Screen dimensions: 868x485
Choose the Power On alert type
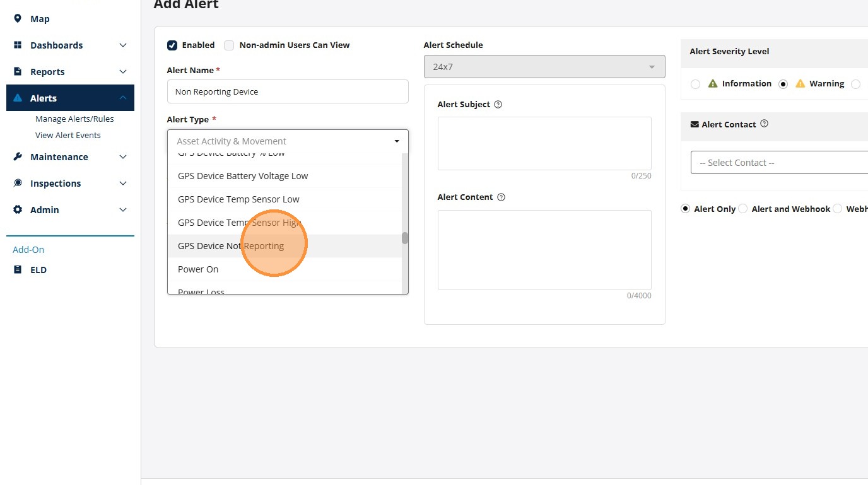284,269
